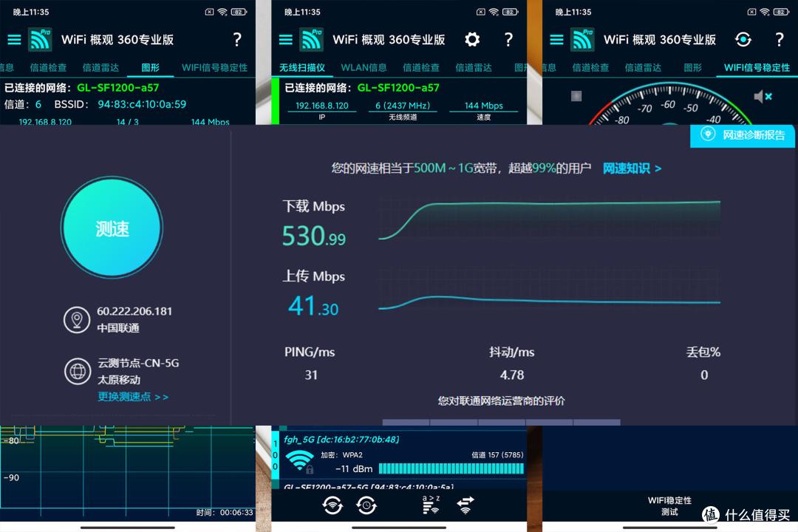The width and height of the screenshot is (798, 532).
Task: Open help question mark in middle screen
Action: pos(508,40)
